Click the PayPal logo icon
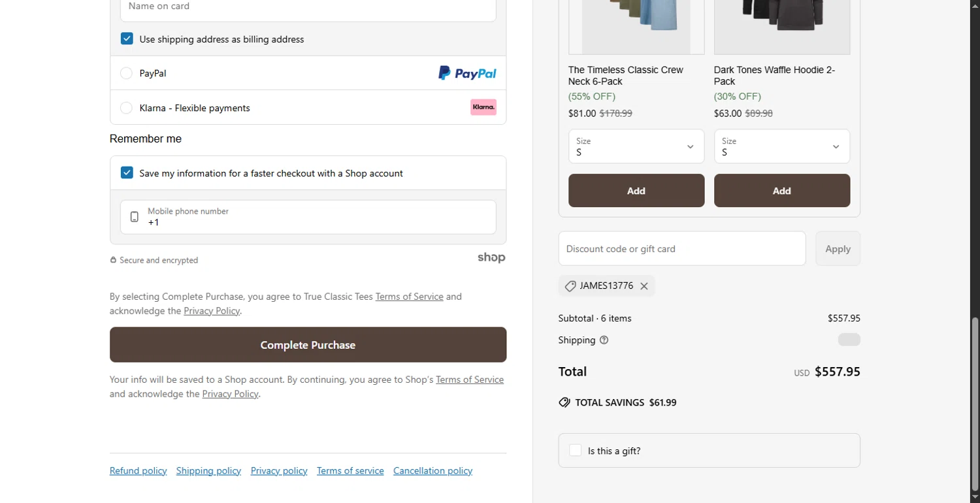980x503 pixels. pos(467,73)
